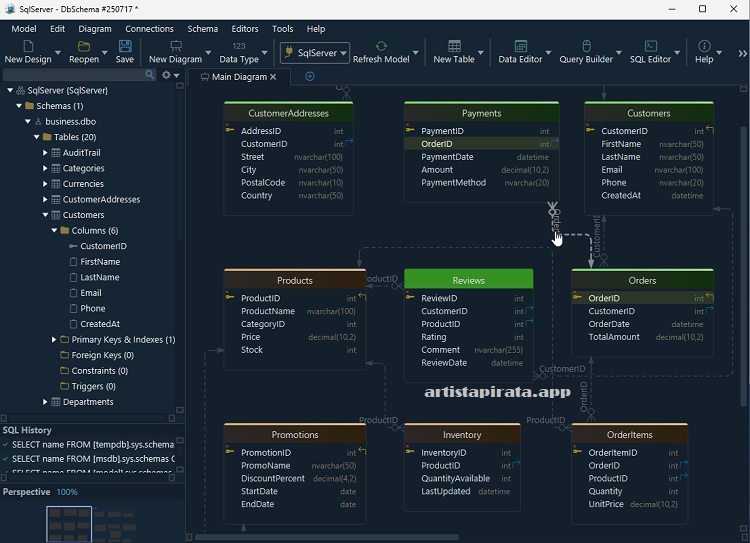Screen dimensions: 750x543
Task: Select the Currencies table in the tree
Action: (83, 184)
